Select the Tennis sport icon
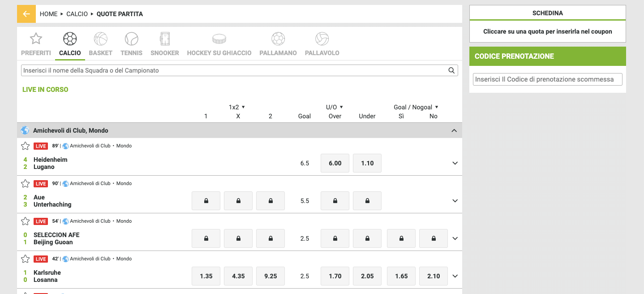 [131, 39]
